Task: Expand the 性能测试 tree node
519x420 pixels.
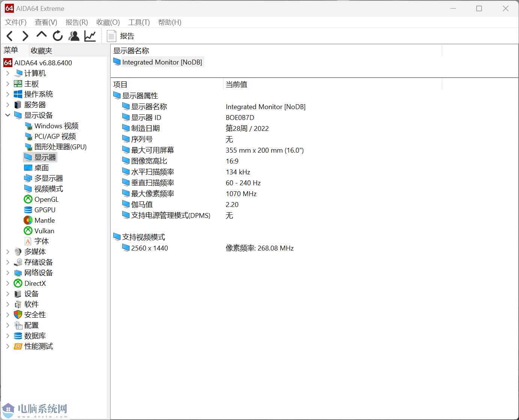Action: pyautogui.click(x=7, y=346)
